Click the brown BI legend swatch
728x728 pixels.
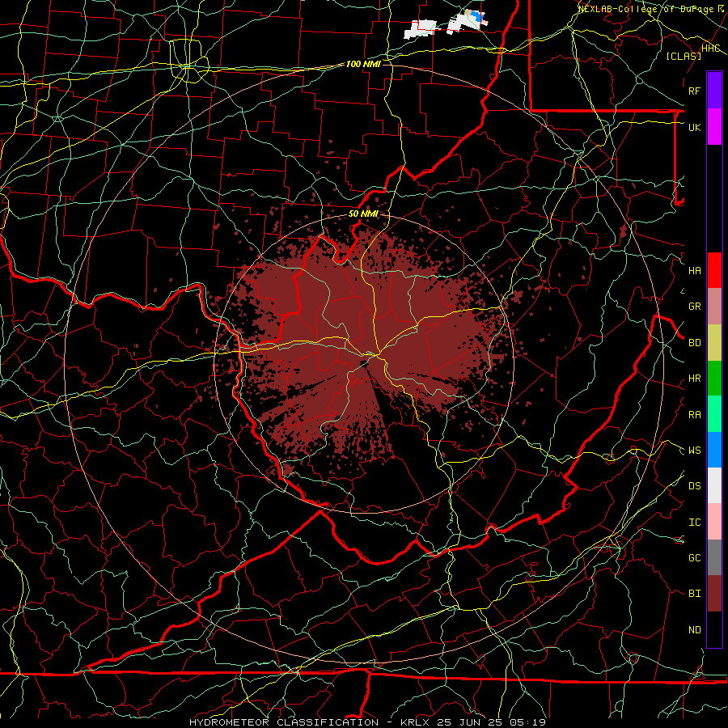tap(714, 594)
